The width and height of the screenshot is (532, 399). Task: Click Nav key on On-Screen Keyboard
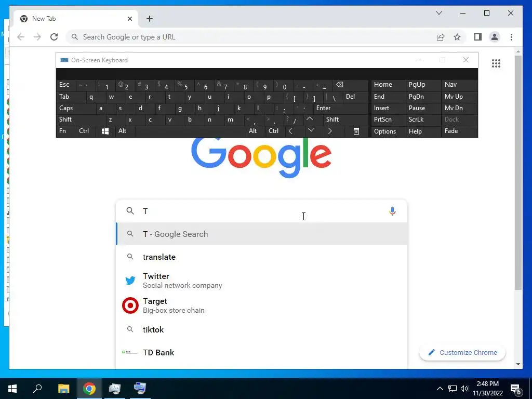459,85
